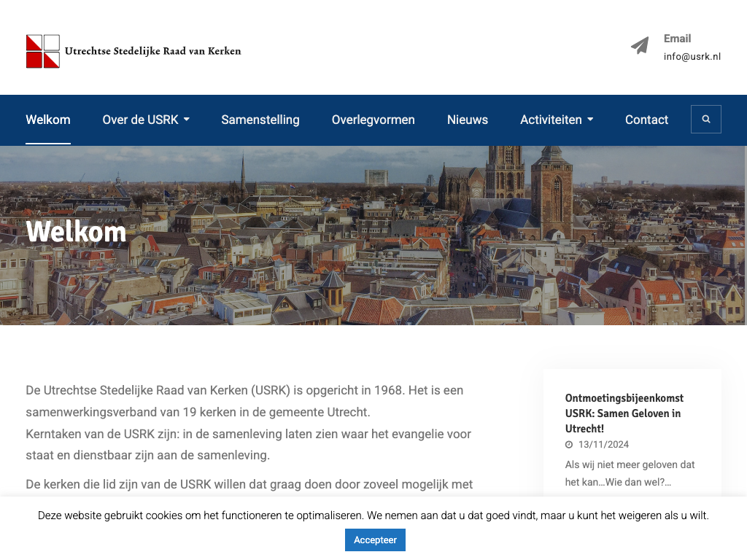Screen dimensions: 747x560
Task: Click the Email heading in the header
Action: (x=677, y=39)
